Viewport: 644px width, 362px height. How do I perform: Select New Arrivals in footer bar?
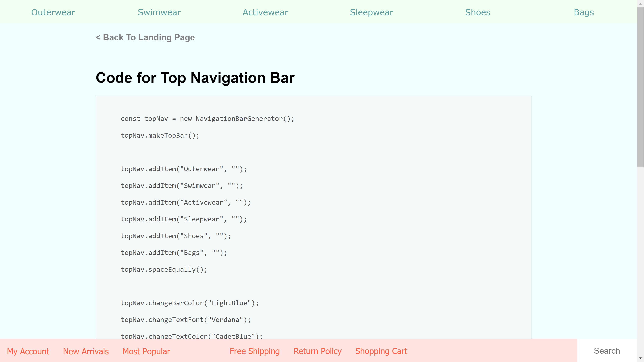click(86, 351)
